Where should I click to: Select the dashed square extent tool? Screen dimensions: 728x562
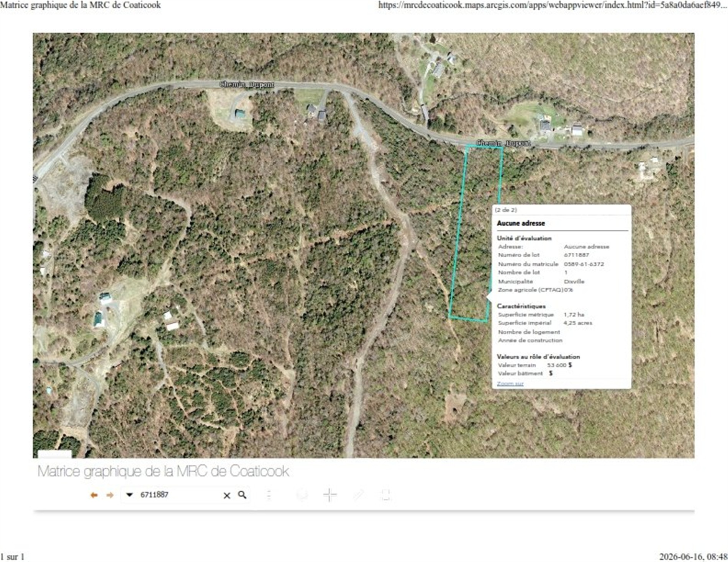pos(386,495)
